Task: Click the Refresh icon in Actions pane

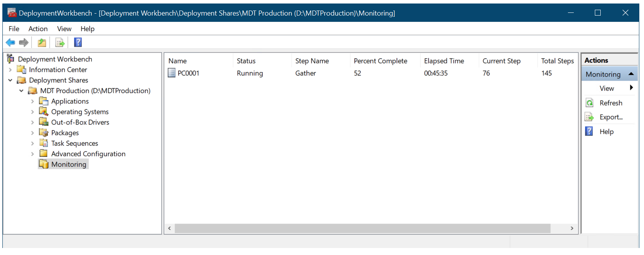Action: tap(589, 103)
